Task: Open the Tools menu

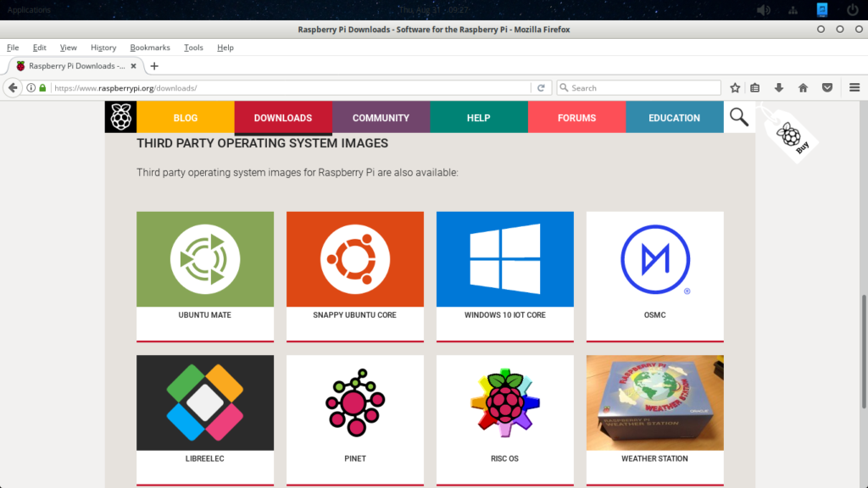Action: point(193,47)
